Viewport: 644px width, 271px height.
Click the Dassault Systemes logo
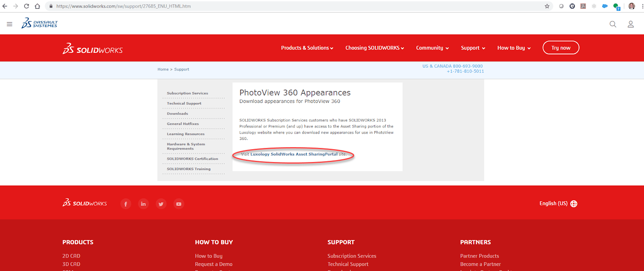pos(39,23)
